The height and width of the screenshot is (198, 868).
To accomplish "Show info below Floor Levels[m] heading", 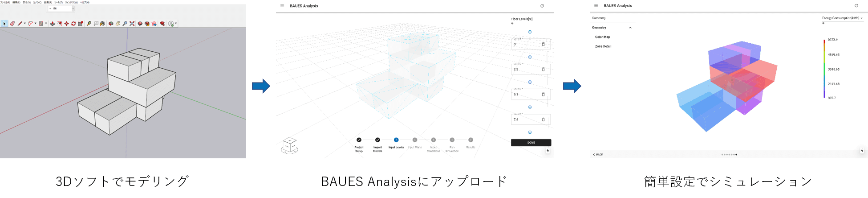I will pyautogui.click(x=512, y=24).
